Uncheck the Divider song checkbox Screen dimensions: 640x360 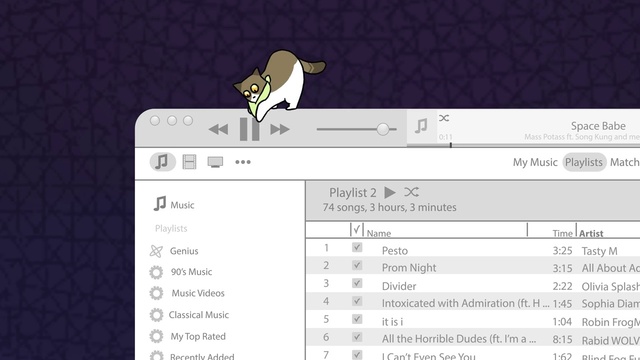[357, 283]
